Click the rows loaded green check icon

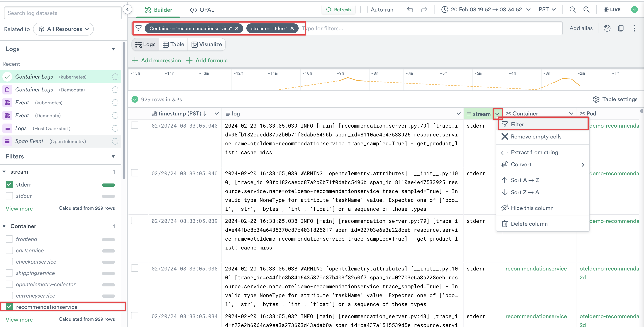coord(135,99)
